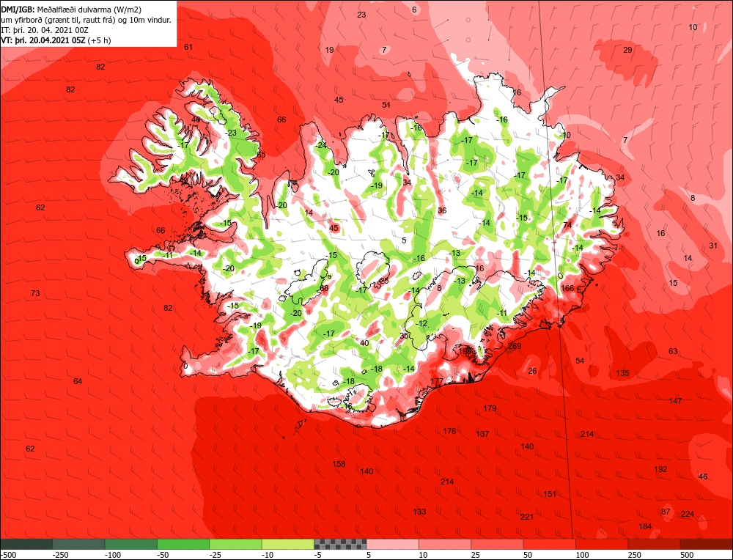Screen dimensions: 733x560
Task: Click the title line "DMI/IGB: Meðalflæði dulvarma (W/m2)"
Action: [x=71, y=9]
